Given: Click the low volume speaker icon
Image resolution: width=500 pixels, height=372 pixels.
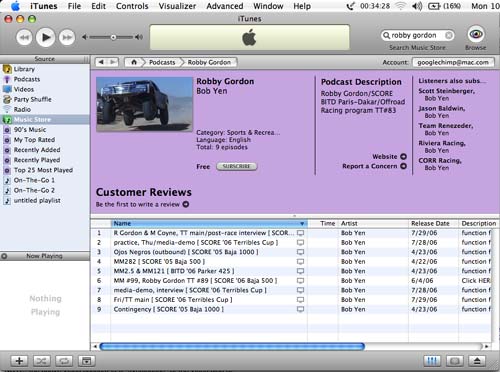Looking at the screenshot, I should 85,37.
